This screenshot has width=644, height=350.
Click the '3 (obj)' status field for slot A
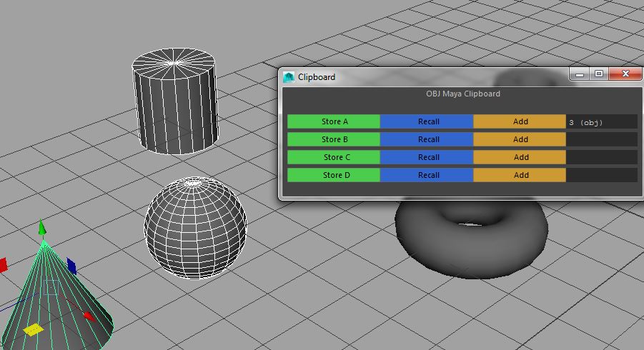click(x=602, y=122)
